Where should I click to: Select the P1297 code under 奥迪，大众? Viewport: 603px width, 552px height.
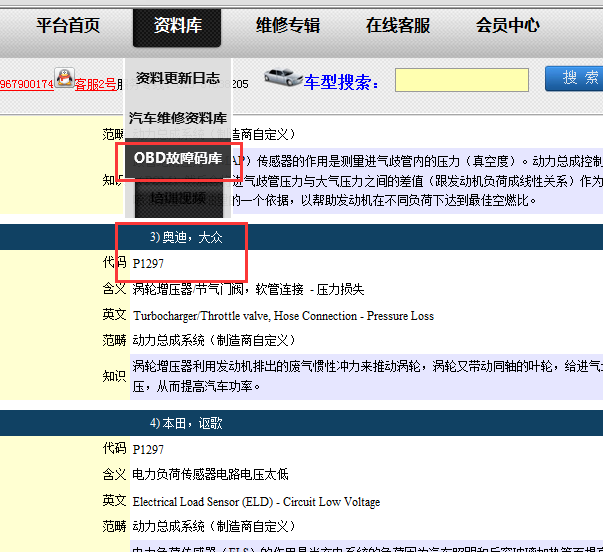tap(148, 264)
